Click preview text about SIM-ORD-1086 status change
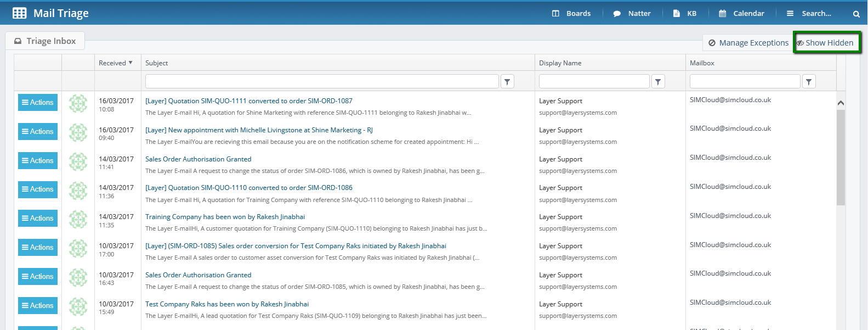Image resolution: width=868 pixels, height=330 pixels. tap(315, 171)
